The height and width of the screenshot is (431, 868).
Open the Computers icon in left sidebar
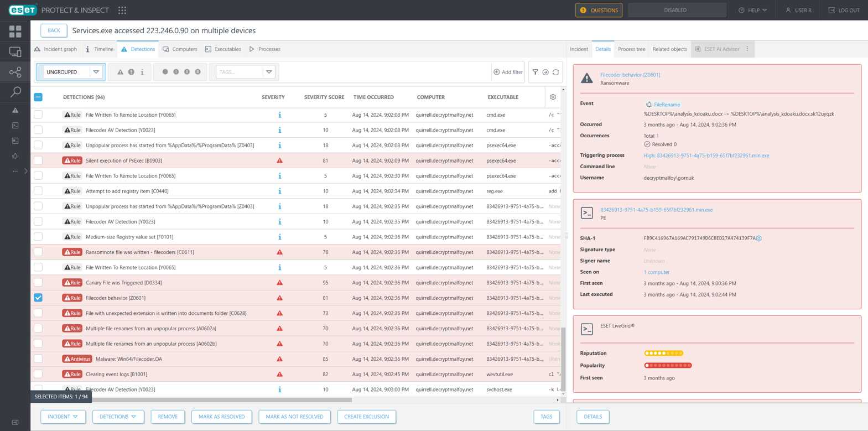tap(15, 52)
